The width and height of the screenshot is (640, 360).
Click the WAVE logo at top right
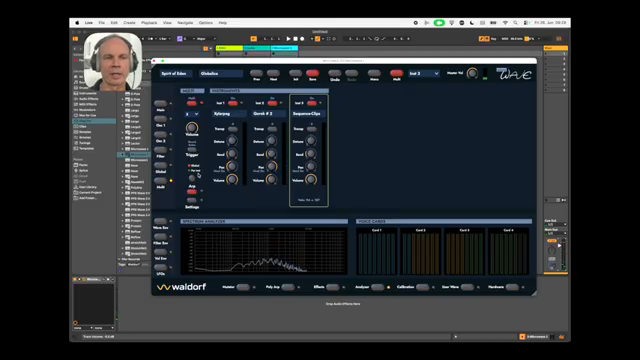tap(514, 74)
